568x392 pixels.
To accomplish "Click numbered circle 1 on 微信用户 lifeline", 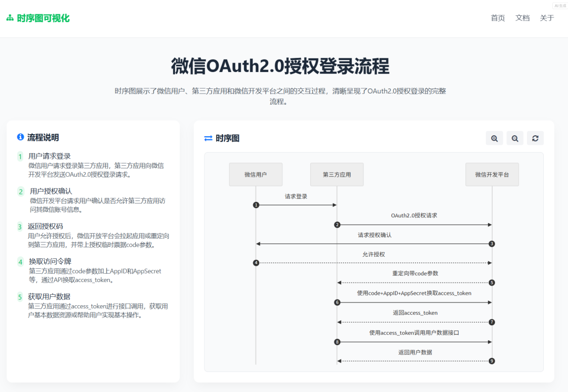I will click(256, 205).
